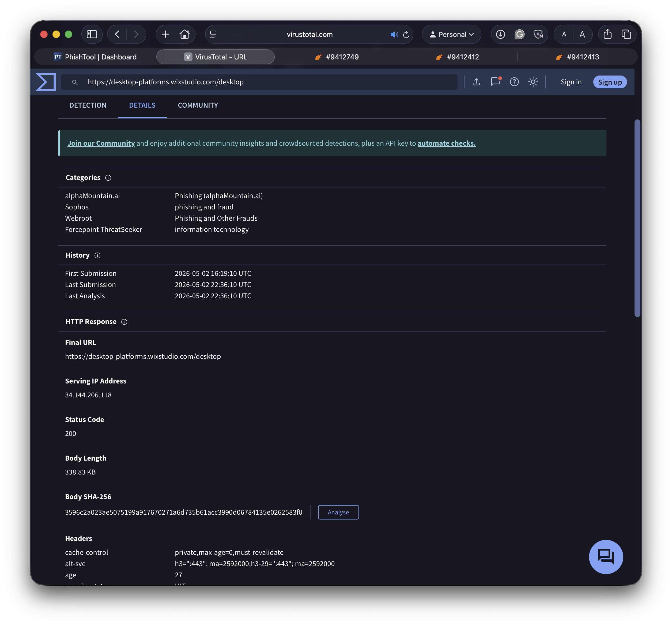
Task: Click the VirusTotal URL search field
Action: click(259, 82)
